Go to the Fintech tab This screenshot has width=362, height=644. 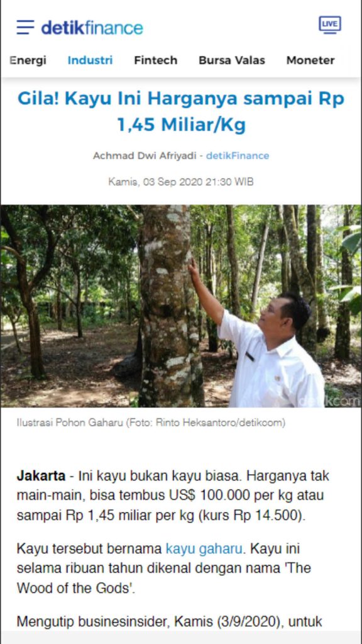[x=156, y=60]
